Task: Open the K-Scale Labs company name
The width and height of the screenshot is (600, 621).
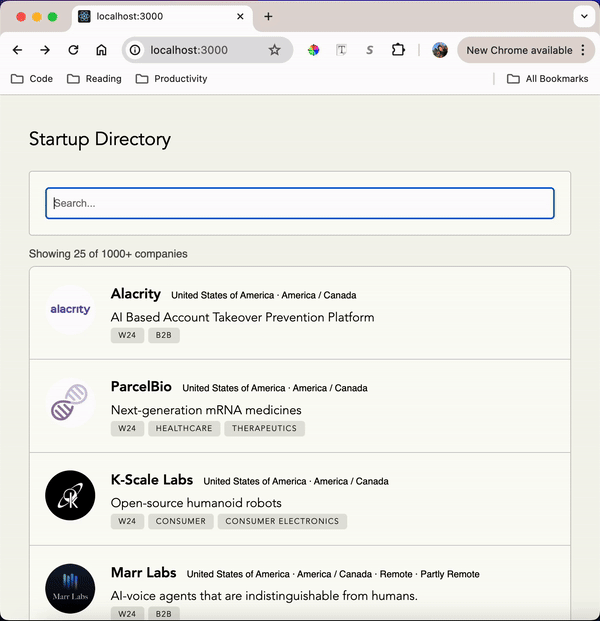Action: (x=152, y=480)
